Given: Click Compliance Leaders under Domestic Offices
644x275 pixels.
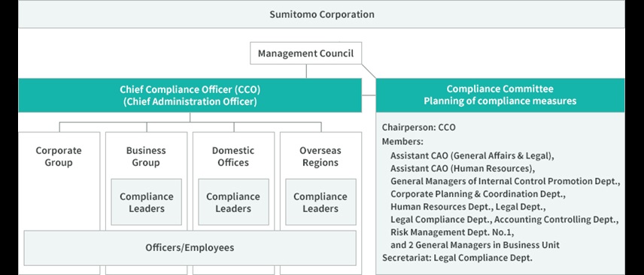Looking at the screenshot, I should pos(233,202).
